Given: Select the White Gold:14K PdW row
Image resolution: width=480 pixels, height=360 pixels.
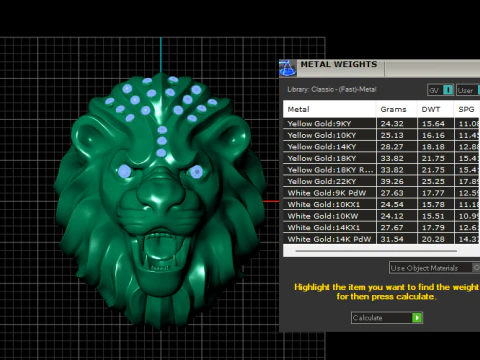Looking at the screenshot, I should [381, 239].
